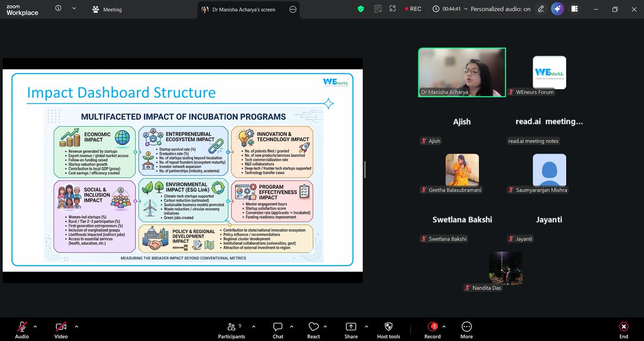Click the Share screen icon
This screenshot has width=644, height=341.
click(x=351, y=327)
